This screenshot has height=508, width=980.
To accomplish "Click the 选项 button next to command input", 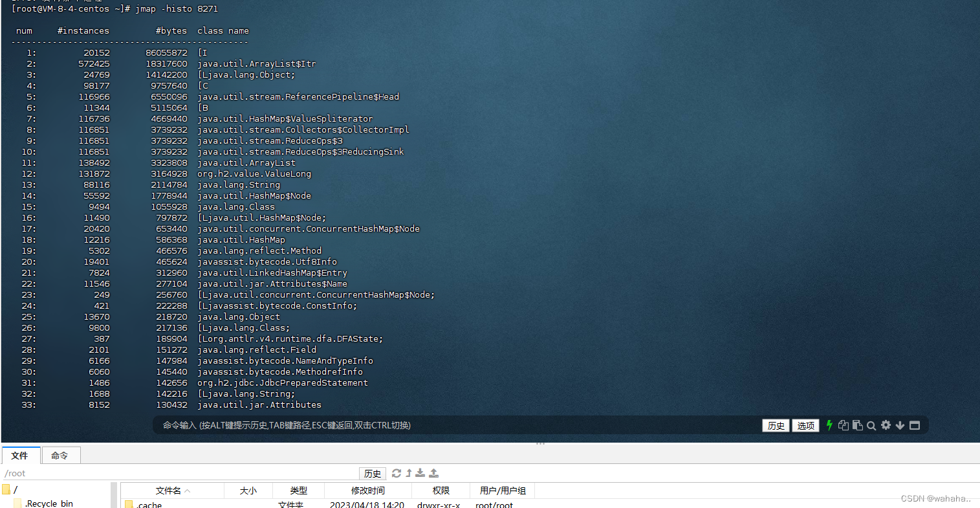I will click(805, 425).
